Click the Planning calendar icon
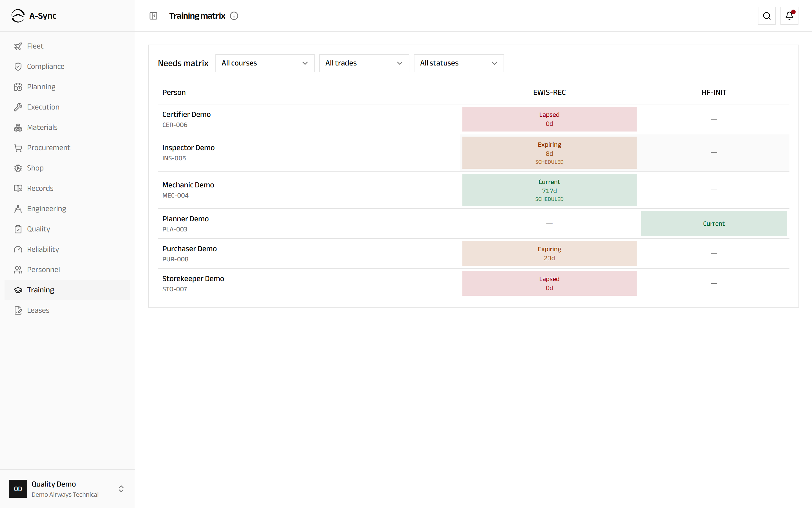This screenshot has height=508, width=812. pos(18,87)
